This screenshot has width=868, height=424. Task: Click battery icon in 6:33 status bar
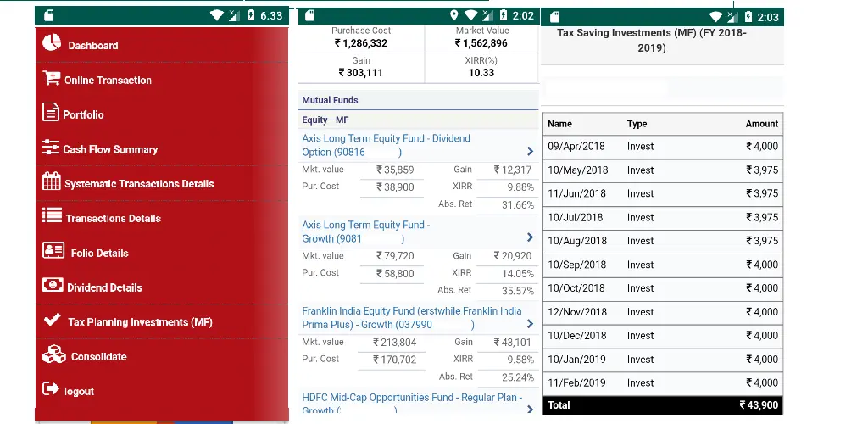coord(251,15)
